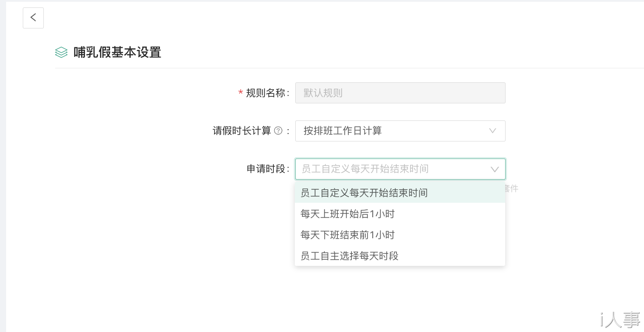Open the help tooltip next to 请假时长计算
Screen dimensions: 644x332
pos(279,131)
